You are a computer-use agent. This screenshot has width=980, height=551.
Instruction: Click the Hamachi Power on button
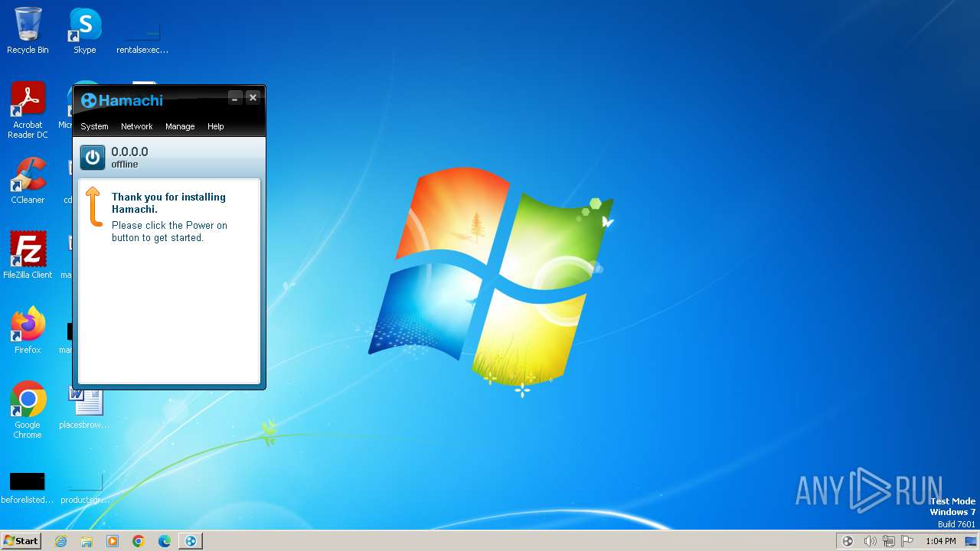click(93, 158)
